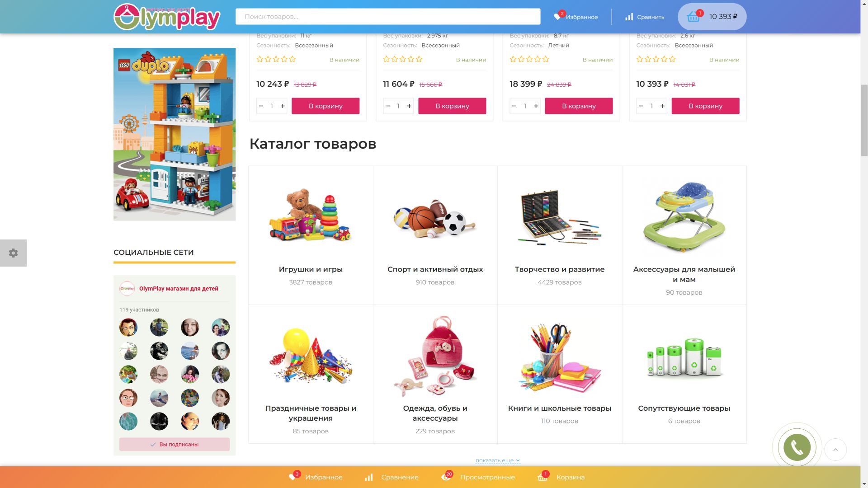Open Сравнение in the bottom bar
This screenshot has height=488, width=868.
(392, 477)
